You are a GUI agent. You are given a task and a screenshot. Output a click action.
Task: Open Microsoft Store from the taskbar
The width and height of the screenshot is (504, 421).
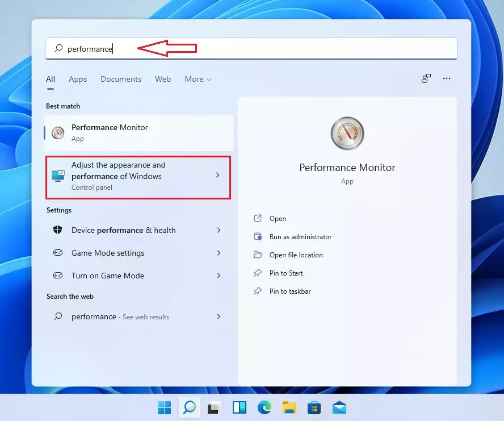[314, 407]
